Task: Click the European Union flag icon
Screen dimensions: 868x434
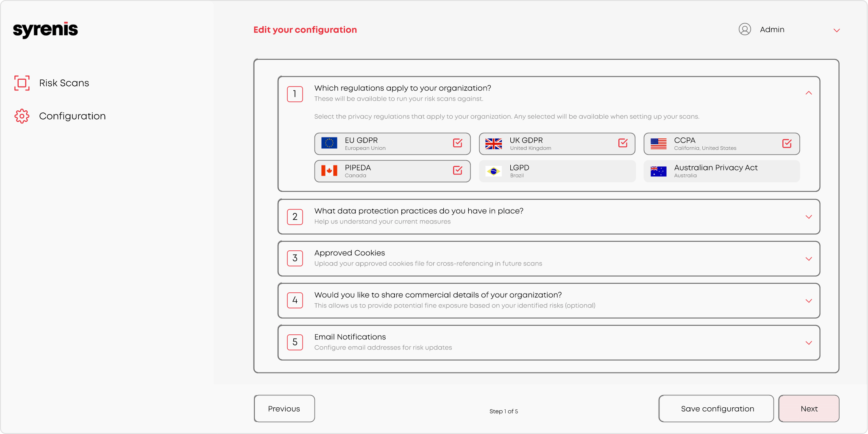Action: tap(329, 143)
